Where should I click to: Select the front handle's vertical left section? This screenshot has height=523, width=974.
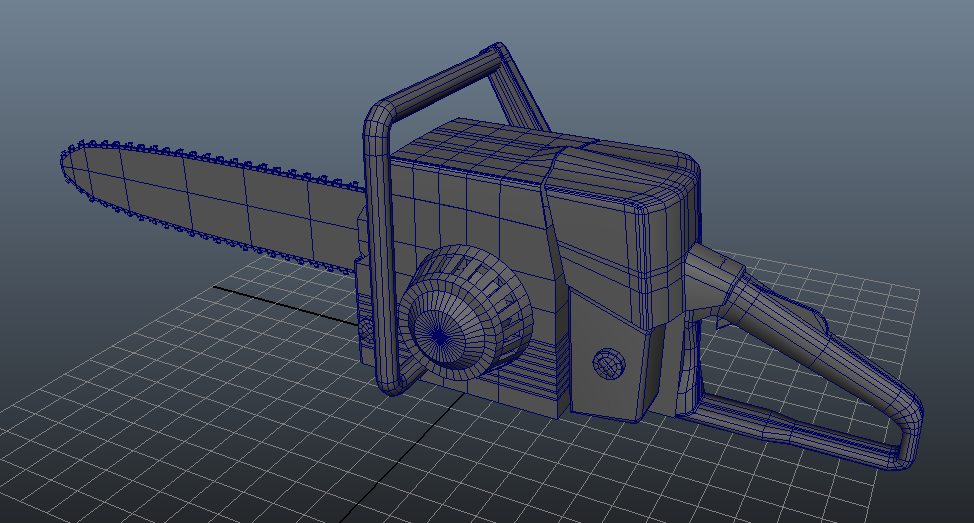click(378, 250)
